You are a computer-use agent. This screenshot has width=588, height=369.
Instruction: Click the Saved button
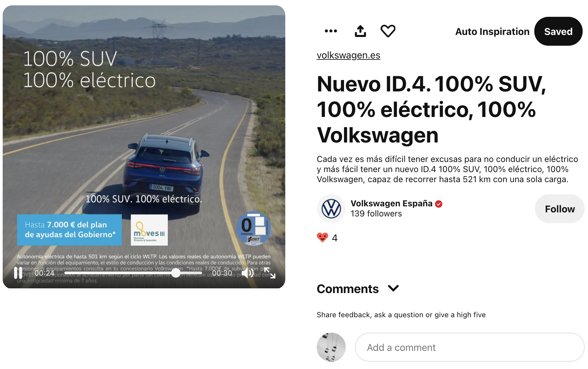click(558, 31)
